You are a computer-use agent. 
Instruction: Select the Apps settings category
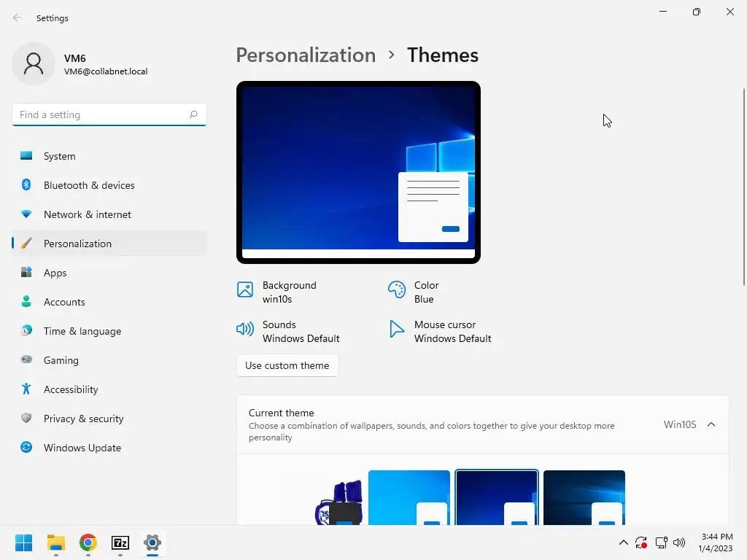click(x=109, y=273)
